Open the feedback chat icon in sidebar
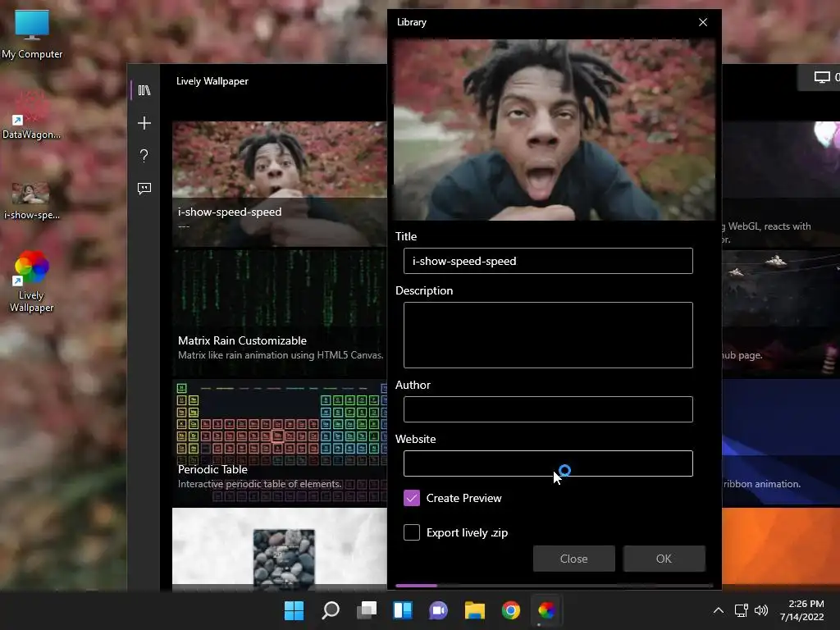Viewport: 840px width, 630px height. click(144, 189)
